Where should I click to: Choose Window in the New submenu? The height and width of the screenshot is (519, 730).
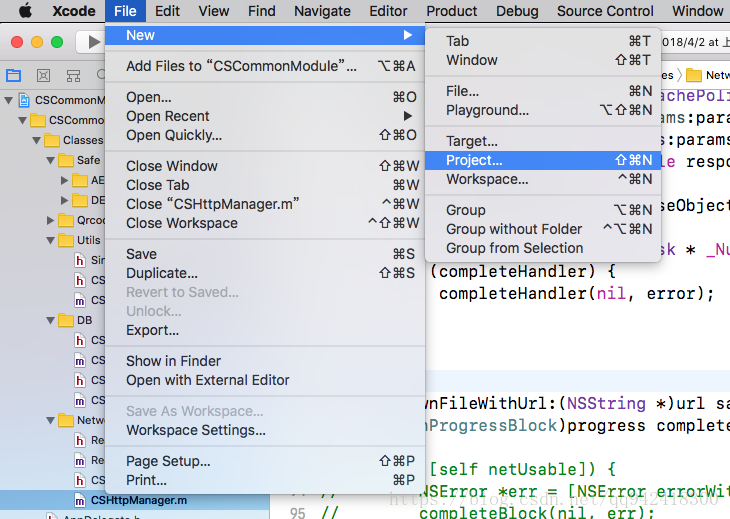(543, 61)
